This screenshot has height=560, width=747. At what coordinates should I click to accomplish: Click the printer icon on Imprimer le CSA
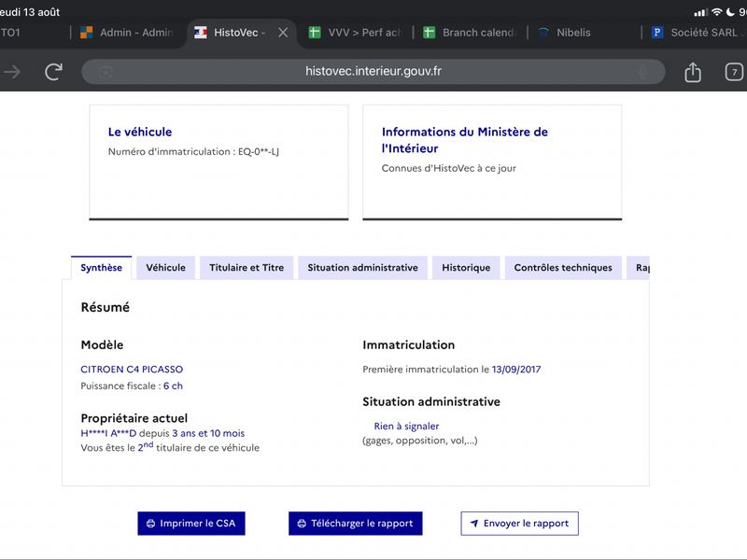[150, 524]
